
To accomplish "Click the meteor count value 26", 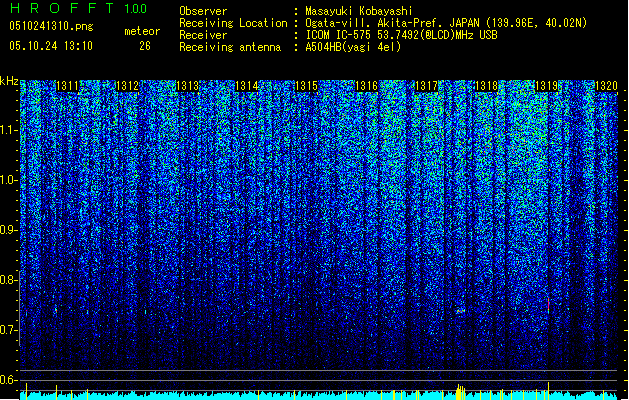I will point(145,46).
